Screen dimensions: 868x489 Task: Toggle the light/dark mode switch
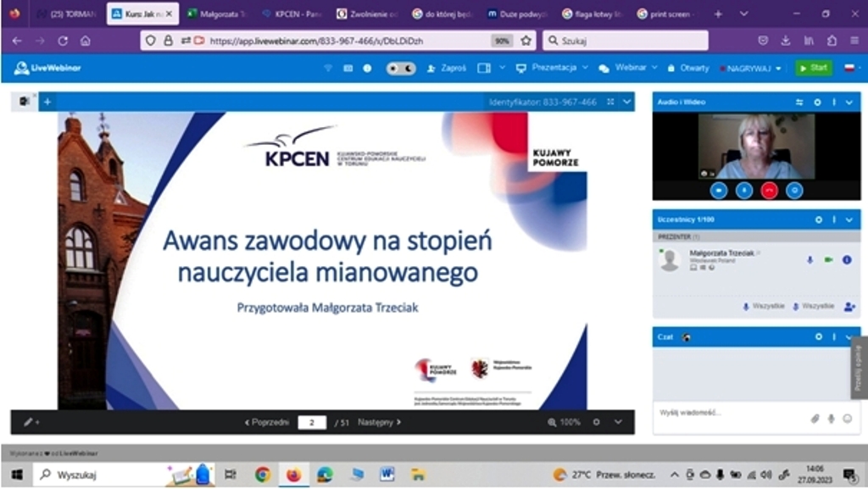coord(401,68)
